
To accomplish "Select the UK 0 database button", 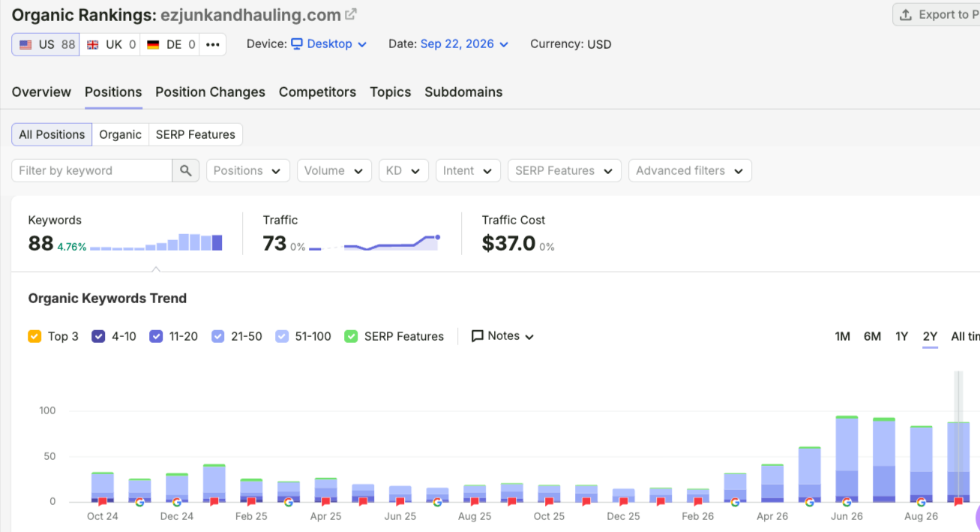I will point(110,44).
